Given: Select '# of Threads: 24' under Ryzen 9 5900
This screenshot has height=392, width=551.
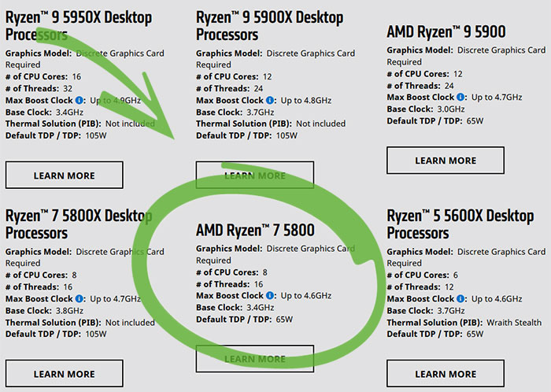Looking at the screenshot, I should pos(420,86).
